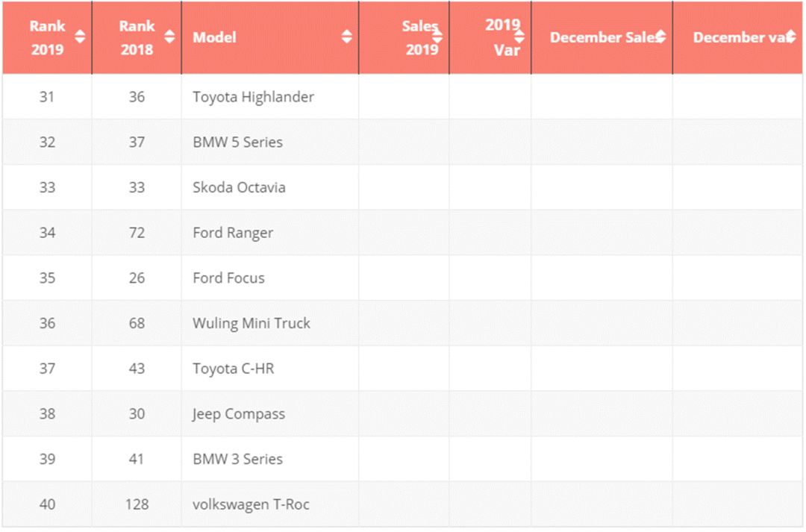
Task: Select the Toyota C-HR entry
Action: pyautogui.click(x=233, y=369)
